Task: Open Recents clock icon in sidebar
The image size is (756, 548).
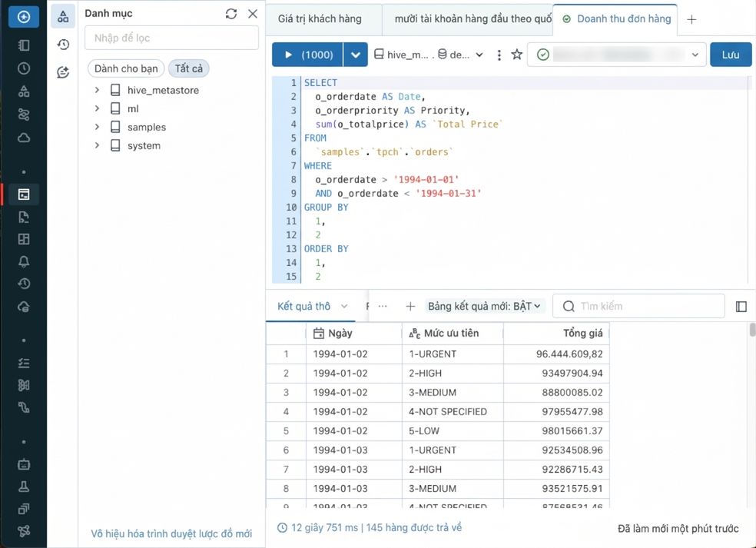Action: click(x=24, y=68)
